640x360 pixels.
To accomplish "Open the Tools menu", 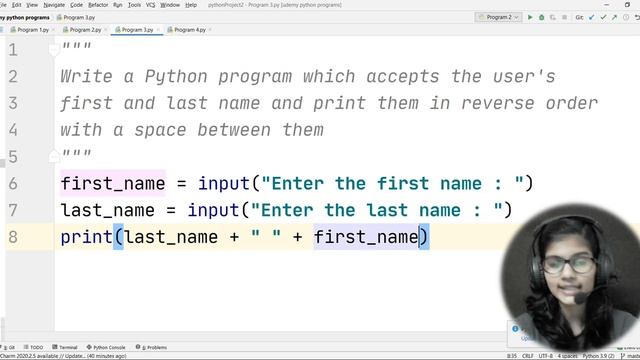I will (134, 5).
